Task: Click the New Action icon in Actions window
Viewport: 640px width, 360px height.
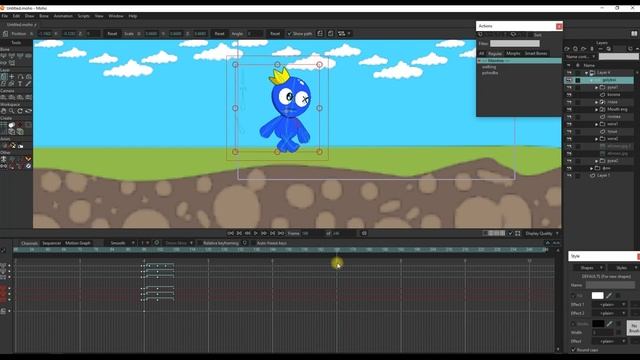Action: pos(480,35)
